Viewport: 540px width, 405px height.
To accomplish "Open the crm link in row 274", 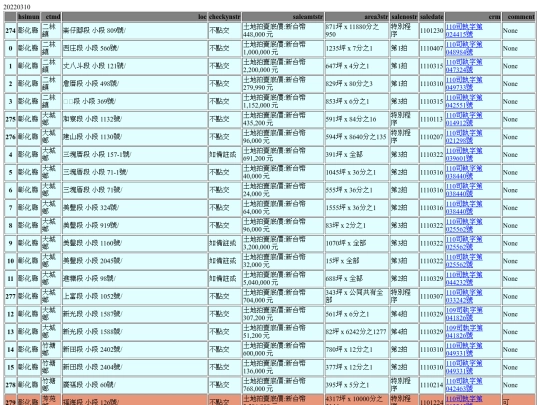I will click(x=464, y=31).
